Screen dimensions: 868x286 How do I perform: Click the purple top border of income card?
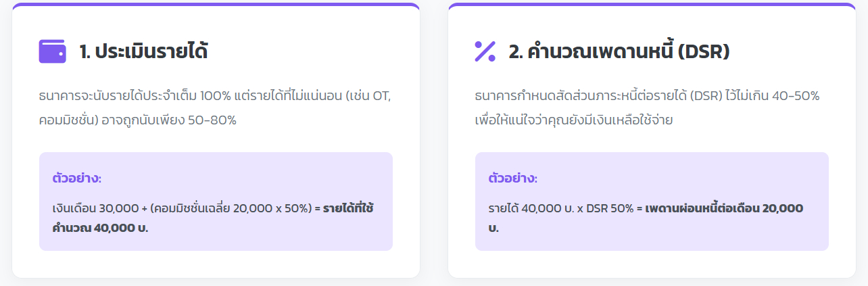(216, 5)
